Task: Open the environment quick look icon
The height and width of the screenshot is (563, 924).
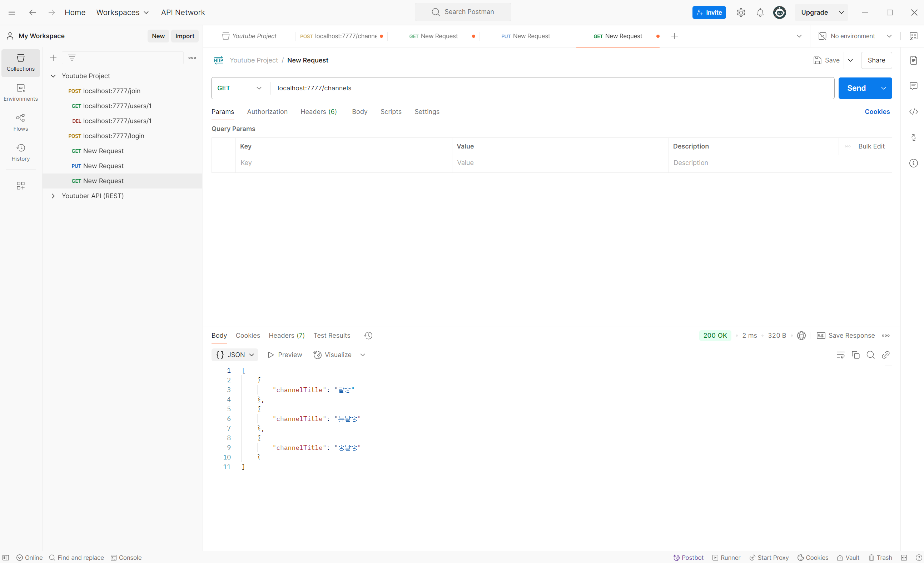Action: 914,36
